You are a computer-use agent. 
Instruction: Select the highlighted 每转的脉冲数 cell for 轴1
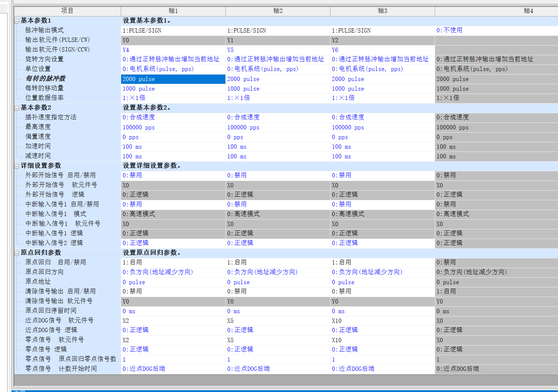[x=173, y=79]
